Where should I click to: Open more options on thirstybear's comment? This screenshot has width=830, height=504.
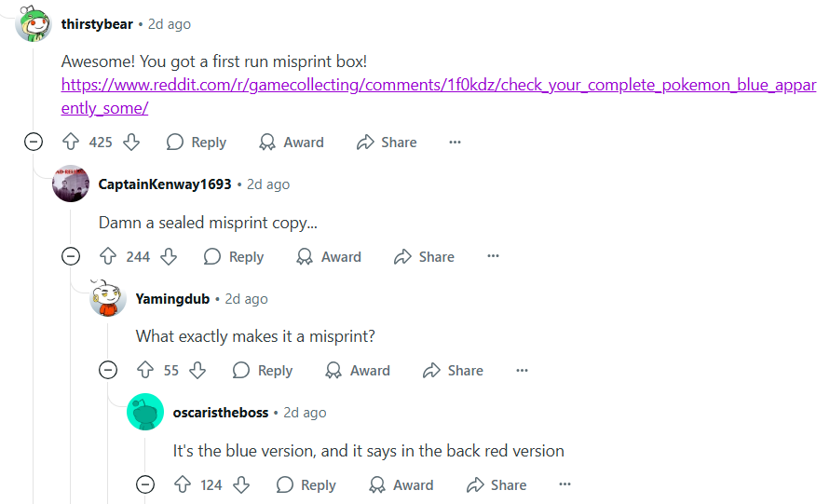tap(455, 143)
